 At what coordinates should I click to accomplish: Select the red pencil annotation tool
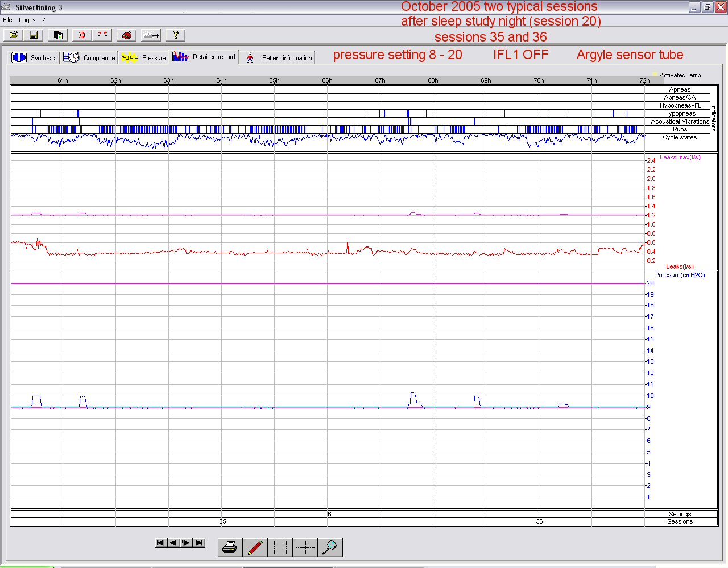pyautogui.click(x=255, y=548)
